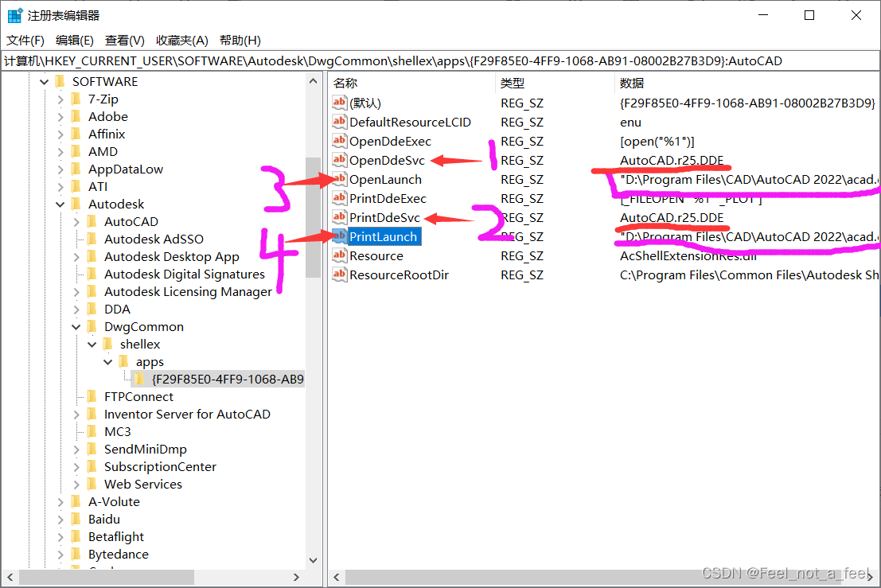881x588 pixels.
Task: Select the Autodesk folder icon
Action: [76, 204]
